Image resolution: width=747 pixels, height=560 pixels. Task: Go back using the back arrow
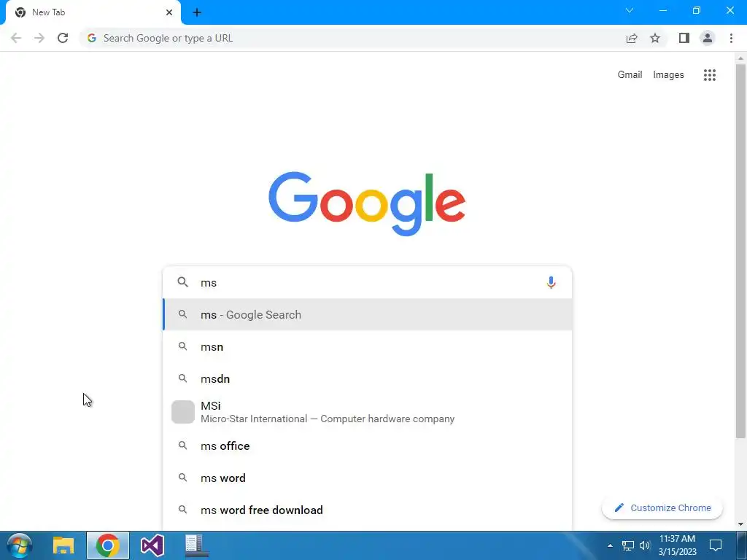coord(16,38)
